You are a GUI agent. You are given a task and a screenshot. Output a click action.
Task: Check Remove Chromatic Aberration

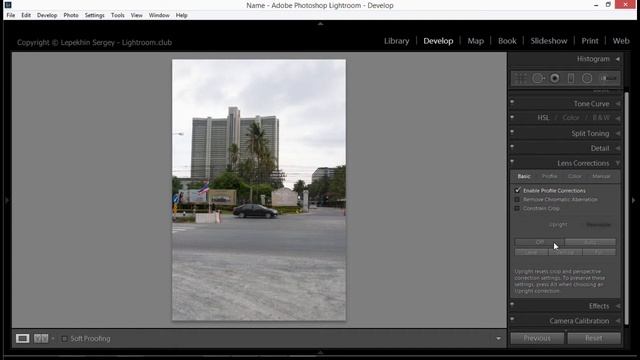(x=518, y=200)
